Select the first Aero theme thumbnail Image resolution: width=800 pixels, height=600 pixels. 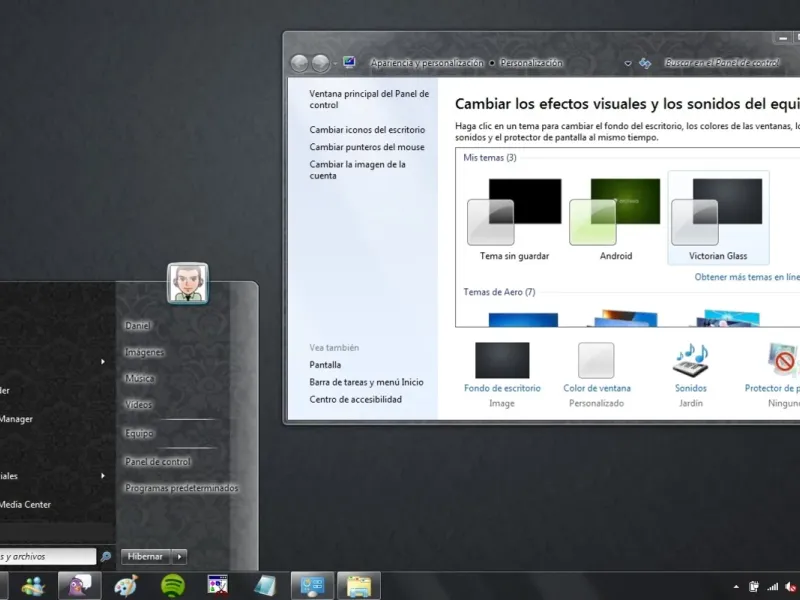pos(523,319)
